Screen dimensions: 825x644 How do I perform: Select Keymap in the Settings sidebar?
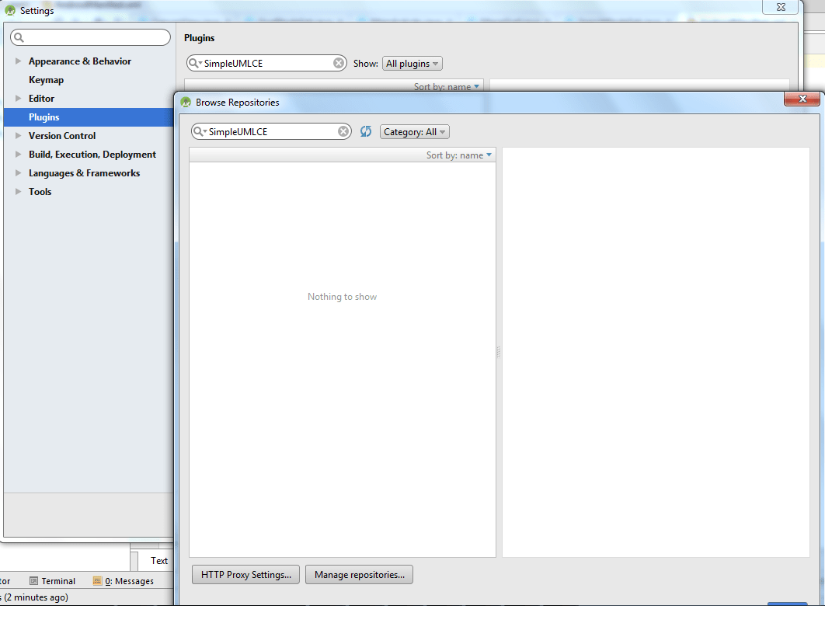coord(46,79)
